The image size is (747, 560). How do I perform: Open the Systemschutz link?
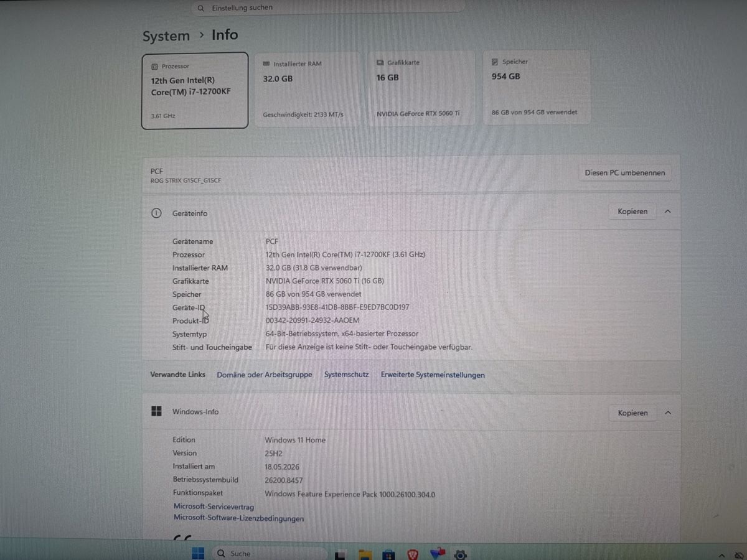346,375
